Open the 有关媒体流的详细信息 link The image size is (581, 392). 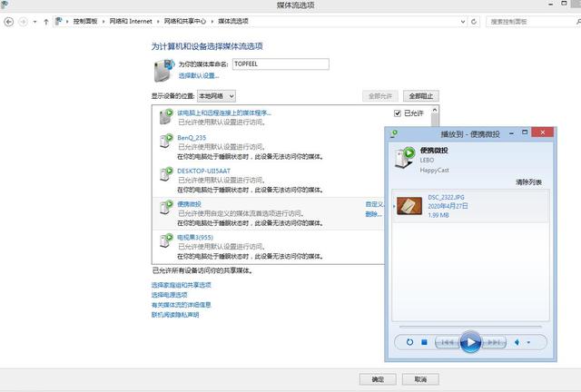pos(182,305)
